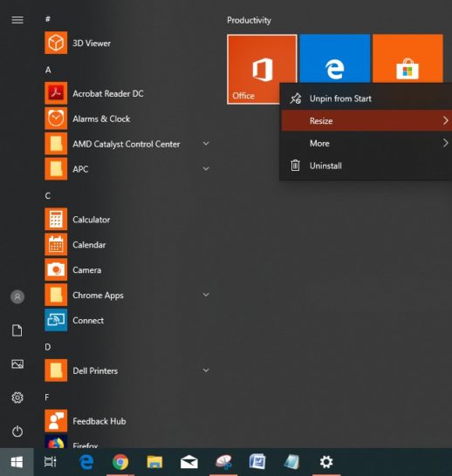Image resolution: width=452 pixels, height=476 pixels.
Task: Open the Connect app icon
Action: 56,320
